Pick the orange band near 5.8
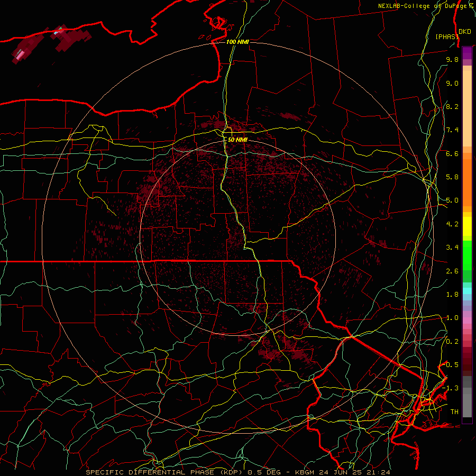The height and width of the screenshot is (476, 476). tap(467, 182)
